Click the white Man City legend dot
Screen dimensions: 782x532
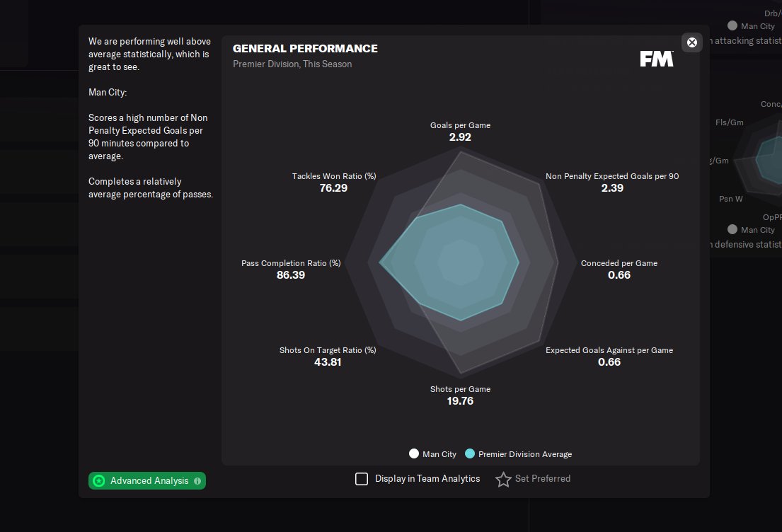pos(414,454)
